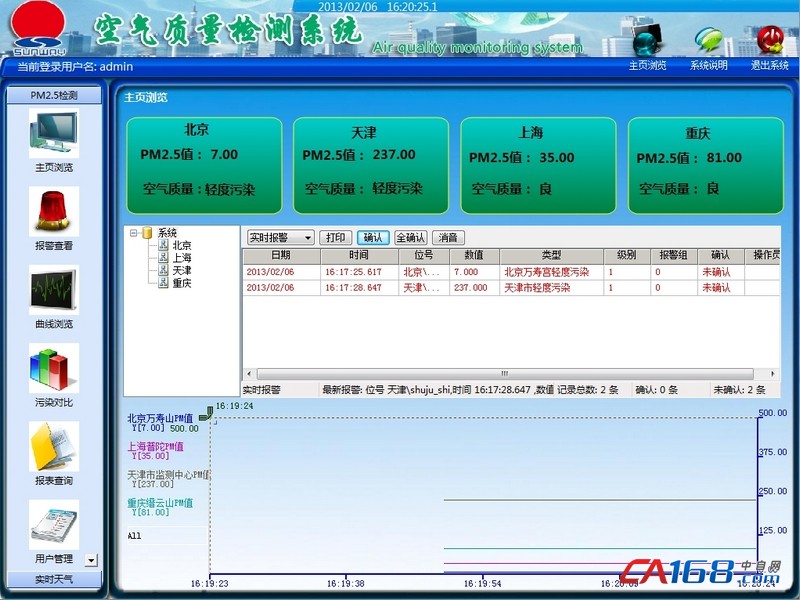The width and height of the screenshot is (800, 600).
Task: Click the 数值 column header
Action: (474, 256)
